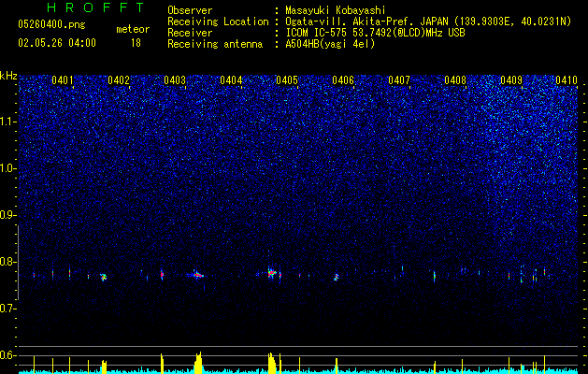Click the 0408 time marker
Viewport: 588px width, 374px height.
coord(455,80)
